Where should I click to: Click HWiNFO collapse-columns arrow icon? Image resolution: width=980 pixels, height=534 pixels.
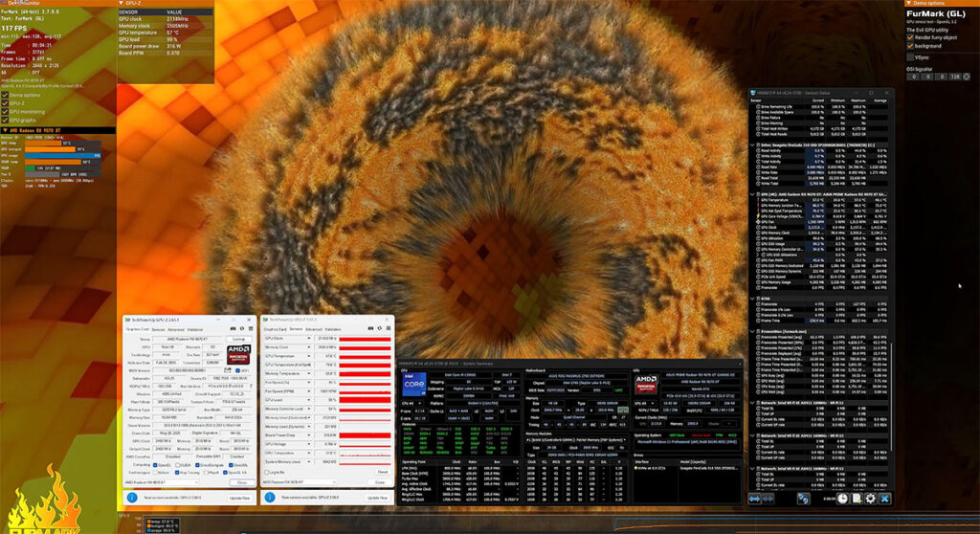point(768,499)
